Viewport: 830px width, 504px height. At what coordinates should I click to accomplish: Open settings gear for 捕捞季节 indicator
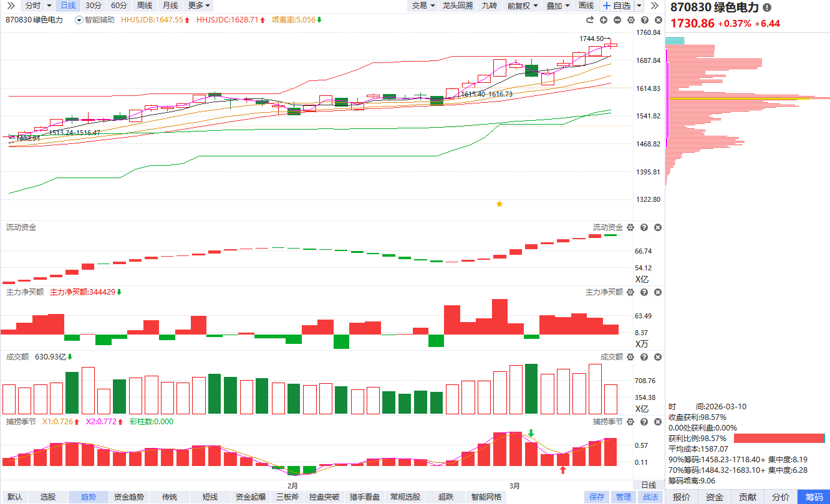tap(630, 422)
